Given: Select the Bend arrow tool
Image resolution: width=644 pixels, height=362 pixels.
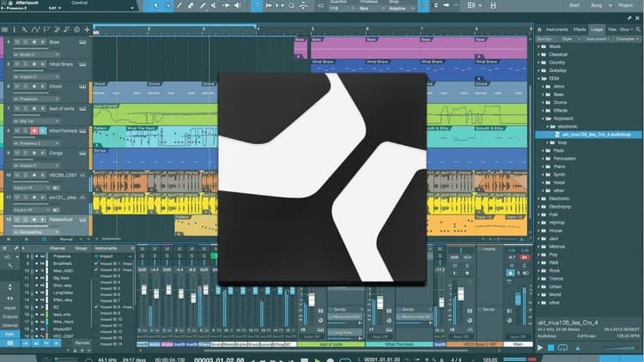Looking at the screenshot, I should [226, 6].
